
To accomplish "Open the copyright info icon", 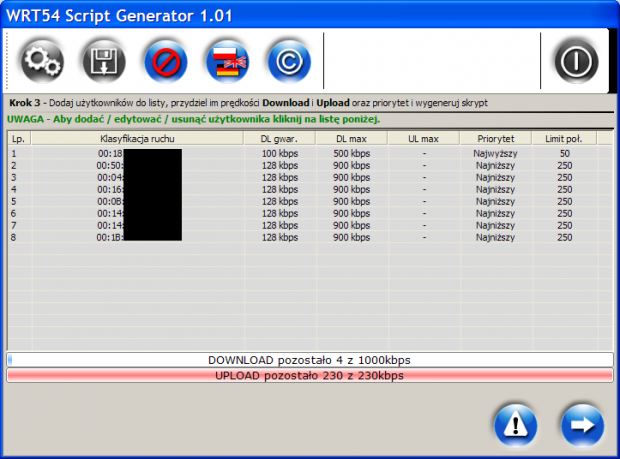I will tap(289, 62).
